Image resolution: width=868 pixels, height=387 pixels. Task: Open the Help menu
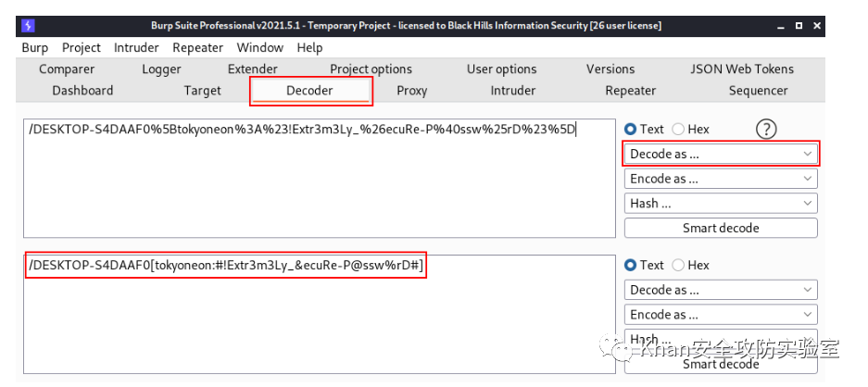(x=309, y=47)
